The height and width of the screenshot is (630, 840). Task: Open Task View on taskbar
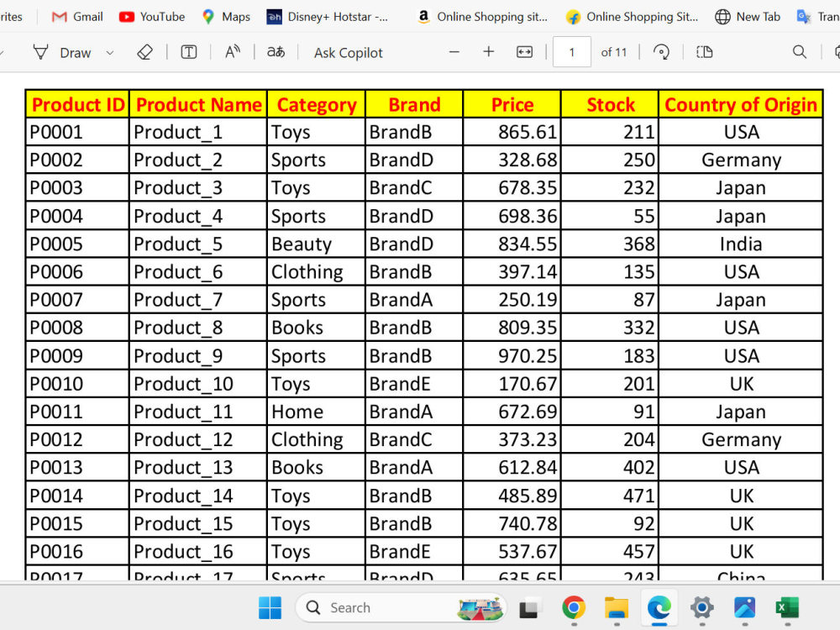click(528, 607)
